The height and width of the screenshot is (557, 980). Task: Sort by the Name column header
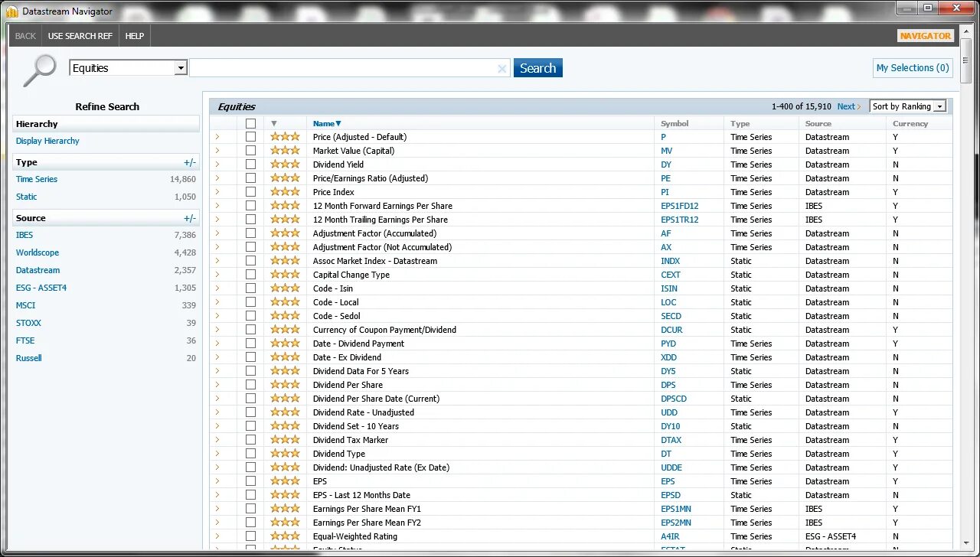click(327, 123)
